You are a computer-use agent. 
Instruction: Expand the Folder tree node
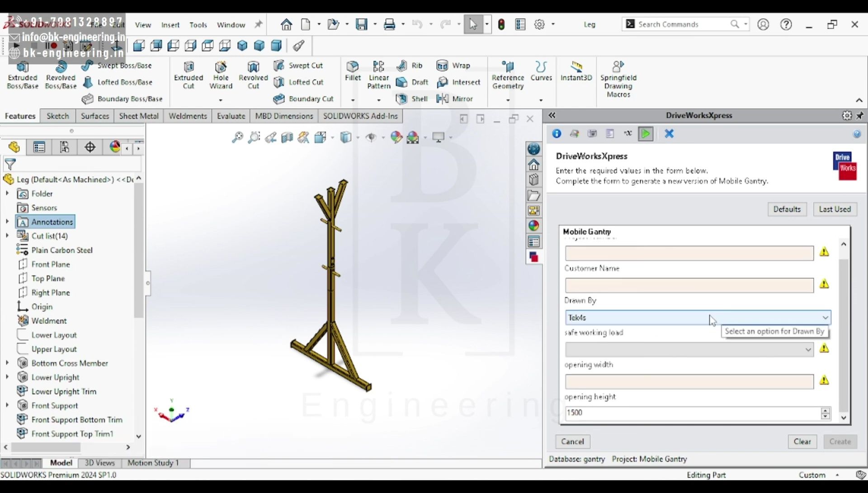tap(7, 193)
